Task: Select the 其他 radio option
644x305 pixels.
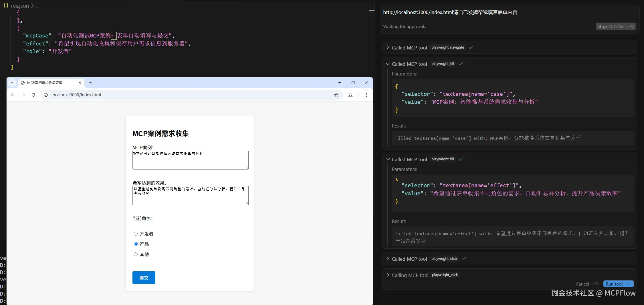Action: click(136, 254)
